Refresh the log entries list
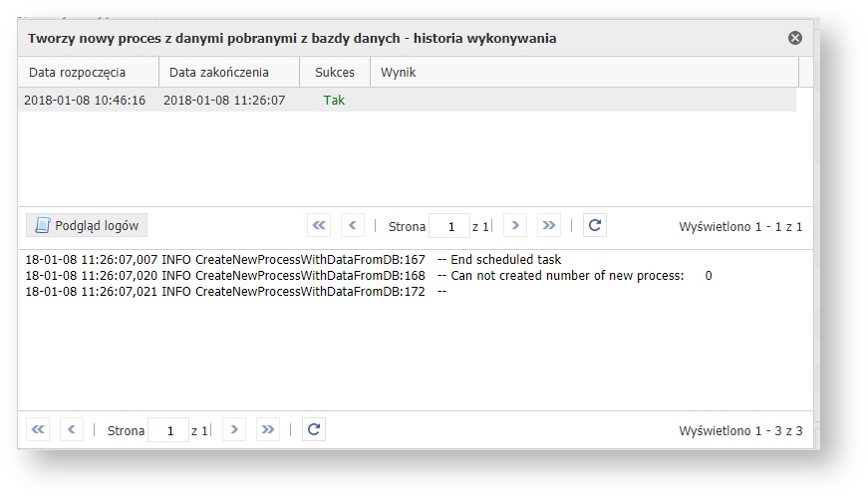 point(313,429)
